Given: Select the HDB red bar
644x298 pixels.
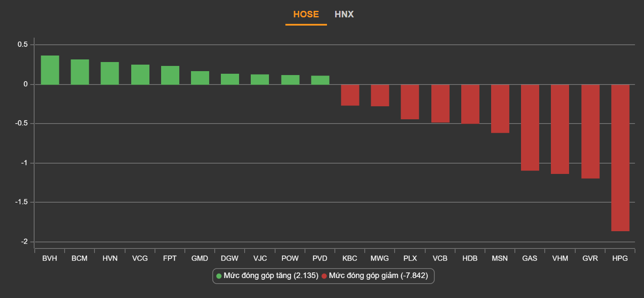Looking at the screenshot, I should coord(470,104).
